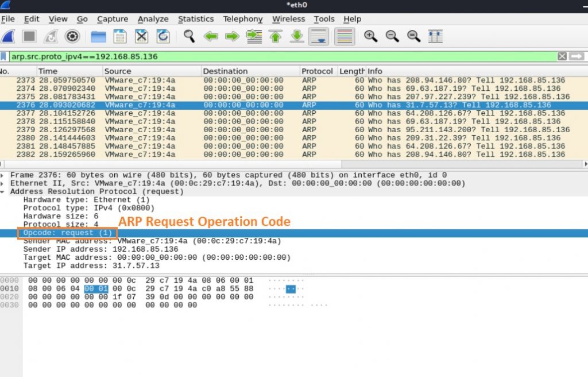Open the Help menu
The height and width of the screenshot is (377, 588).
[x=352, y=19]
